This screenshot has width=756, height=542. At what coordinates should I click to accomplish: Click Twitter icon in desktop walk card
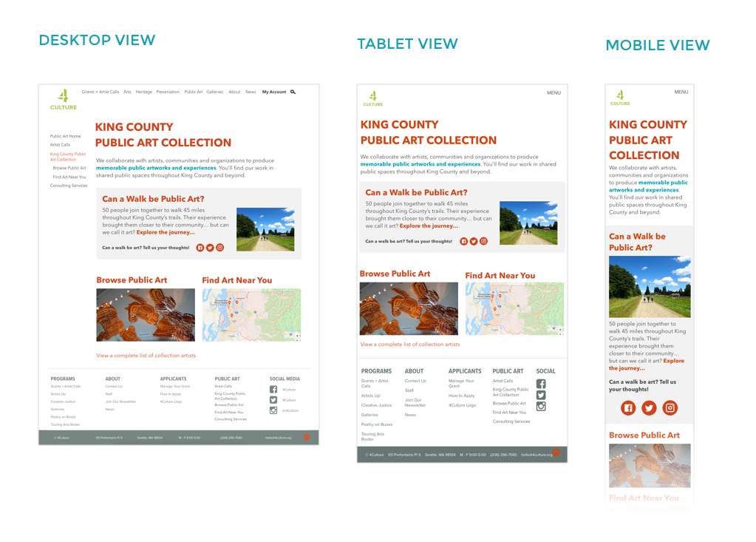coord(210,248)
